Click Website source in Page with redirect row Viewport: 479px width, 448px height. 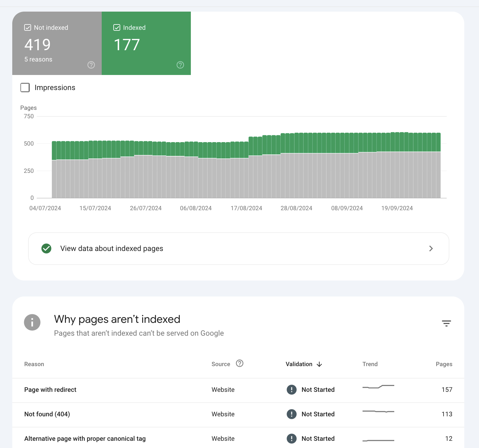(x=223, y=390)
